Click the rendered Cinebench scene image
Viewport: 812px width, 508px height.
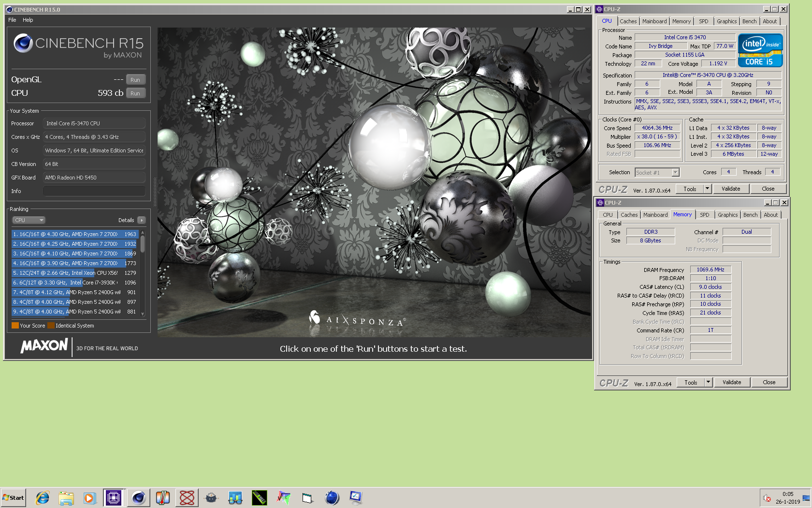pyautogui.click(x=374, y=182)
